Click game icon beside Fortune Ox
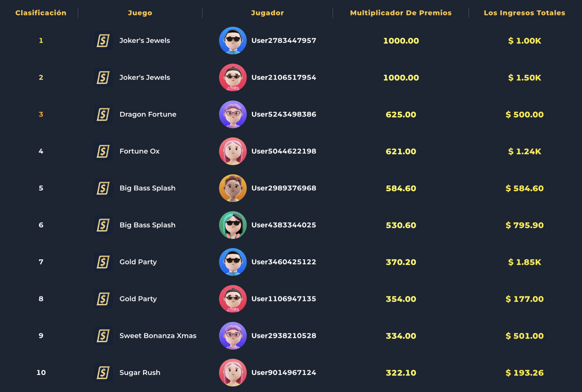The height and width of the screenshot is (392, 582). [103, 151]
